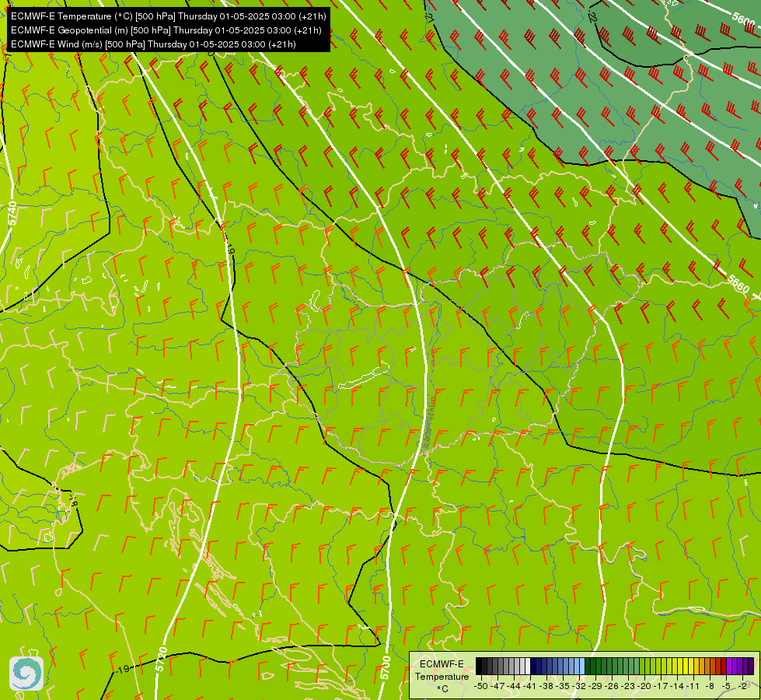Click the 5600 geopotential contour label

(x=744, y=19)
